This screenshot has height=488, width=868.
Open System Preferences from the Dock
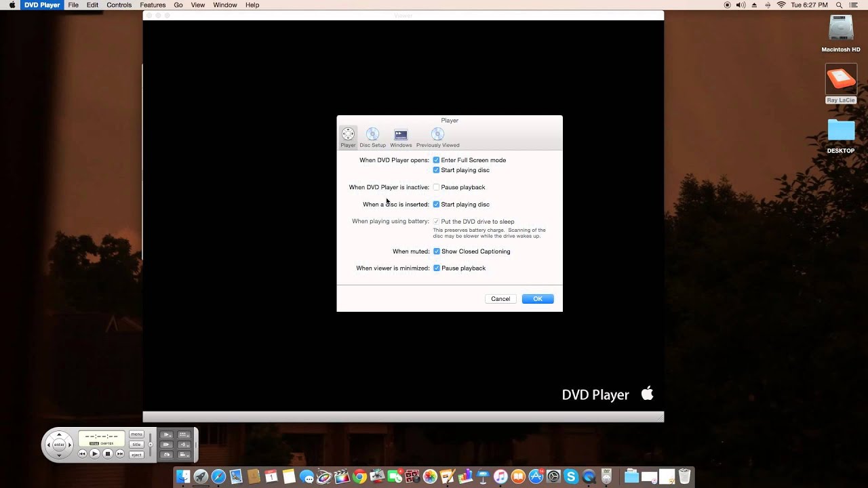[553, 476]
